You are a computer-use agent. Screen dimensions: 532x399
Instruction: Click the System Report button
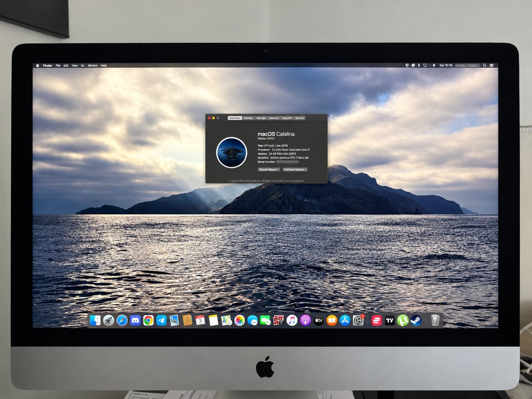click(x=269, y=169)
